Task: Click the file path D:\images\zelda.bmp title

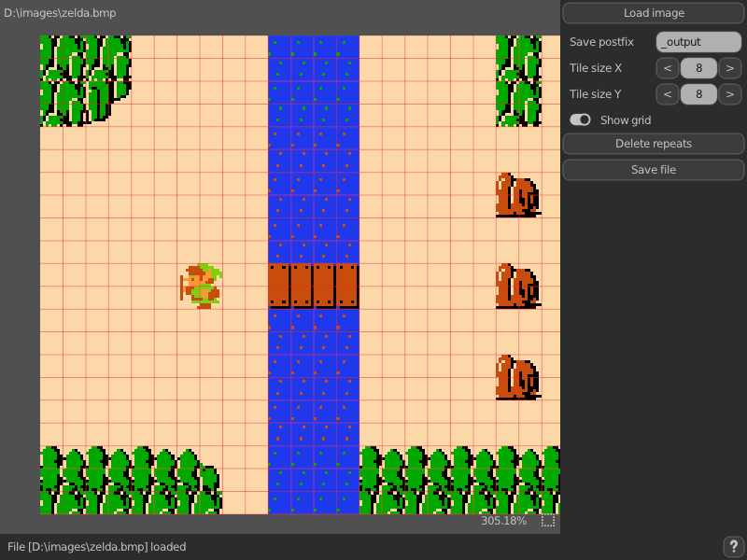Action: click(x=60, y=13)
